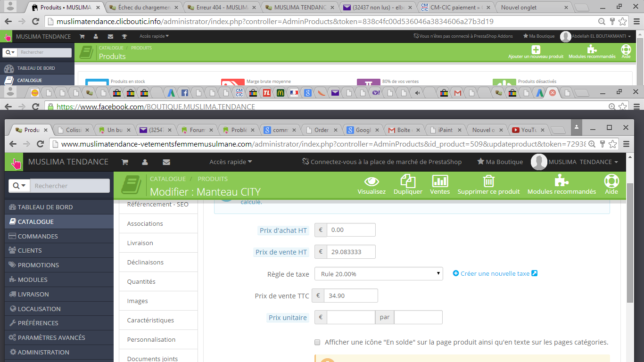This screenshot has height=362, width=644.
Task: Click the bookmark star in back window address bar
Action: click(x=623, y=22)
